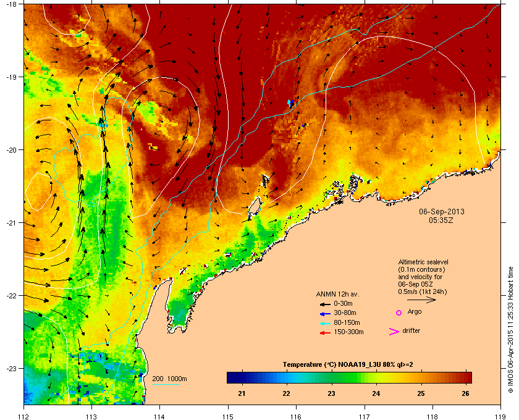Click the blue mooring marker near 116E 19.4S
The width and height of the screenshot is (519, 420).
click(290, 103)
